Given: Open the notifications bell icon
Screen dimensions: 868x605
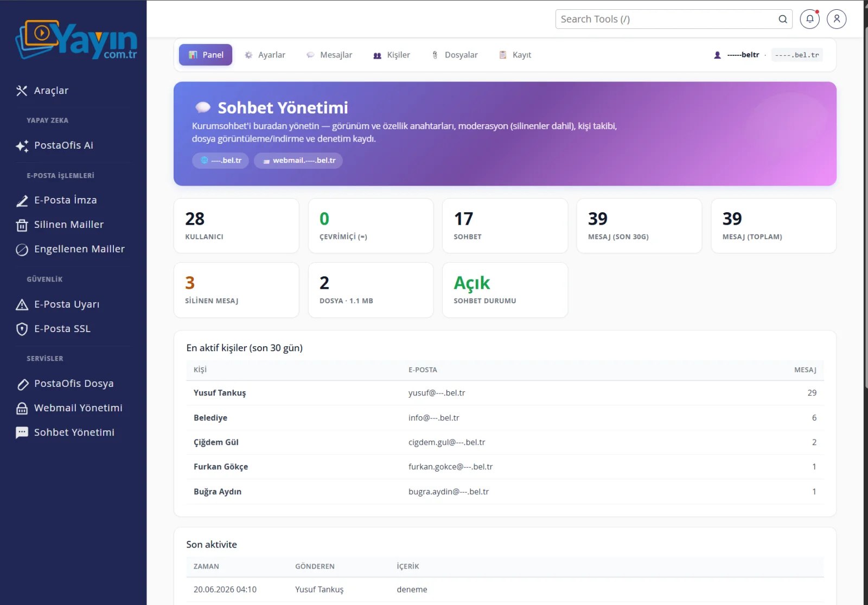Looking at the screenshot, I should click(x=809, y=19).
